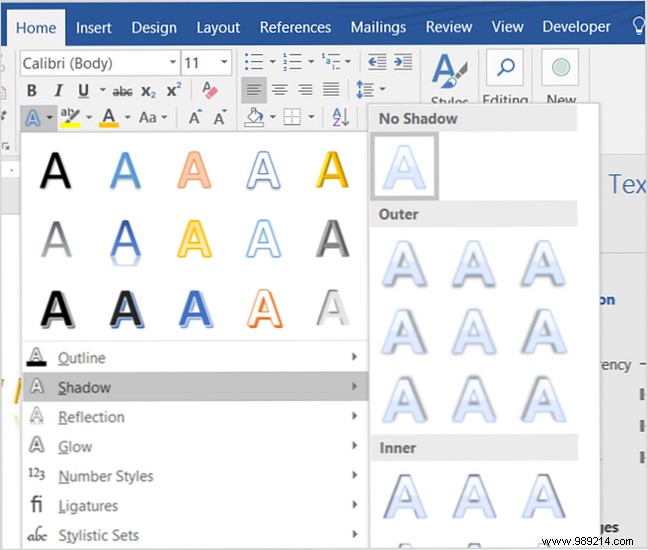The width and height of the screenshot is (648, 550).
Task: Click the Text Effects glowing A button
Action: 33,119
